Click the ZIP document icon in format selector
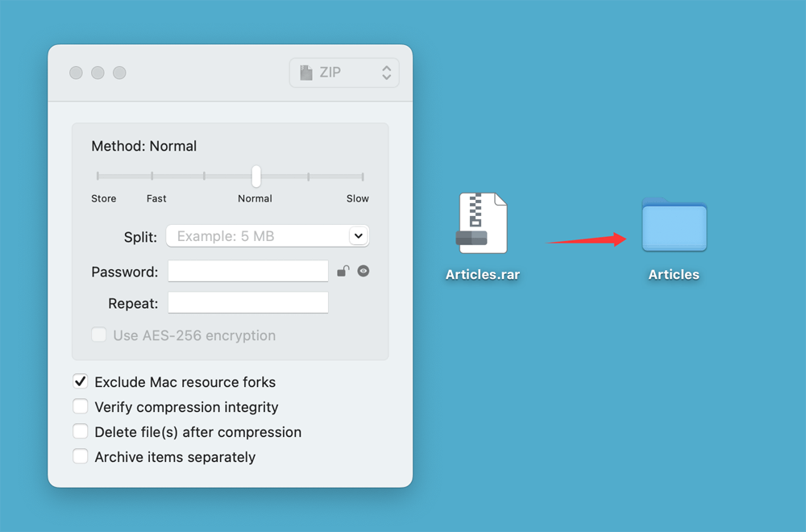This screenshot has width=806, height=532. click(305, 72)
